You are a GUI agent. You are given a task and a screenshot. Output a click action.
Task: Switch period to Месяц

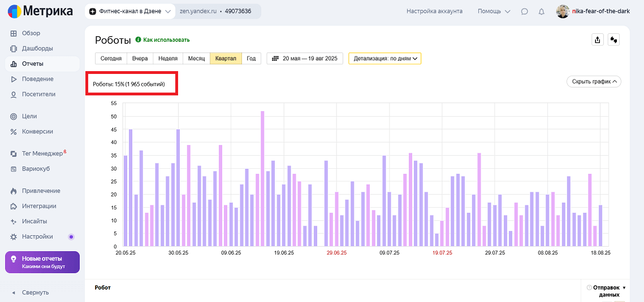(196, 58)
